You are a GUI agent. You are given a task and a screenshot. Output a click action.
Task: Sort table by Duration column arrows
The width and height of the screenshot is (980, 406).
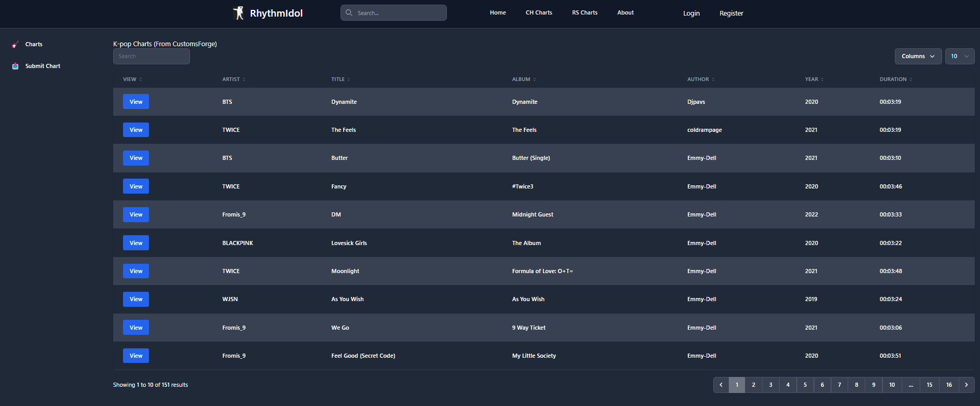point(910,79)
